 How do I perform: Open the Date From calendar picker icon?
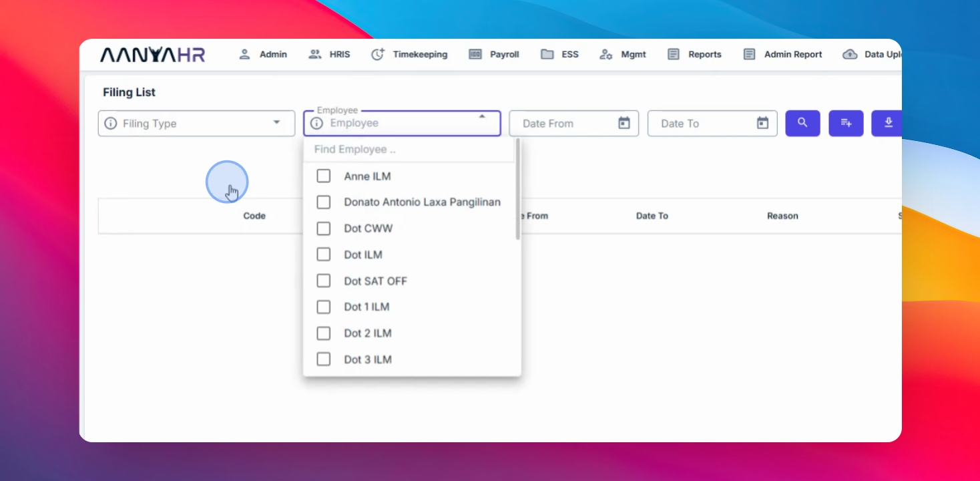(x=624, y=123)
